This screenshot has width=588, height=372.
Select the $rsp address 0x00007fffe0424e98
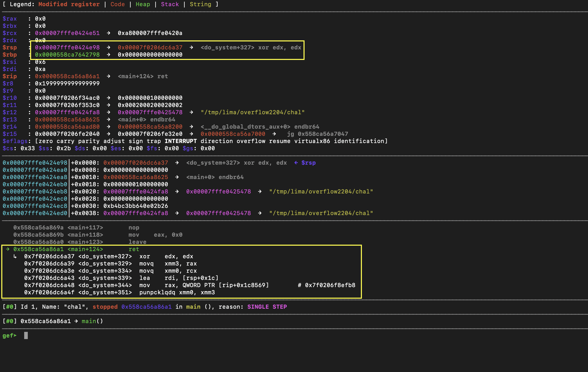click(67, 48)
